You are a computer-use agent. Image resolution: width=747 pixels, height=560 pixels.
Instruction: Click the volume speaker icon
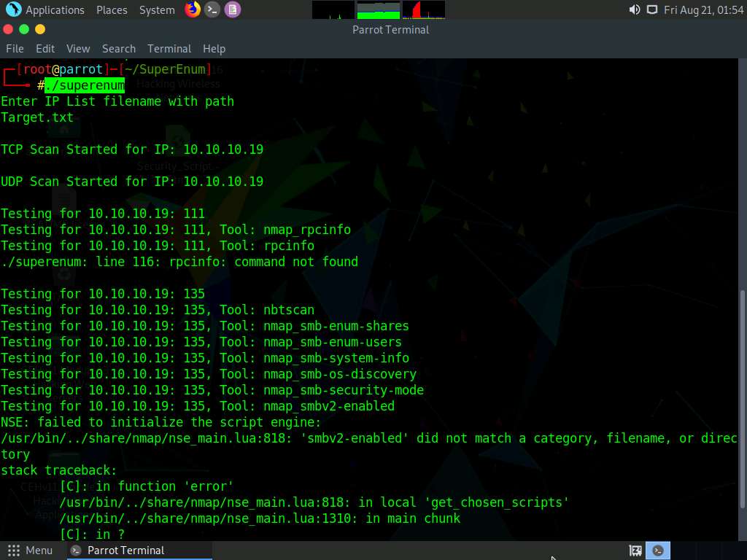tap(634, 9)
